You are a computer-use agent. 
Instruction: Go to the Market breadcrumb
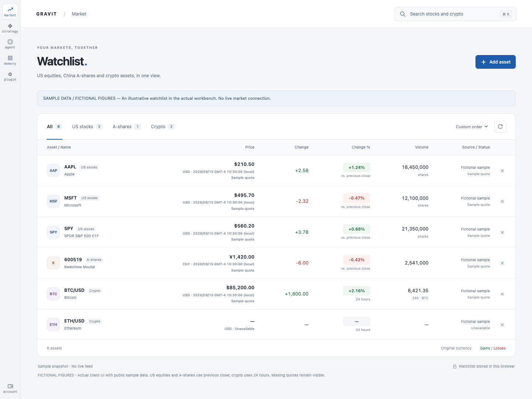pos(79,14)
